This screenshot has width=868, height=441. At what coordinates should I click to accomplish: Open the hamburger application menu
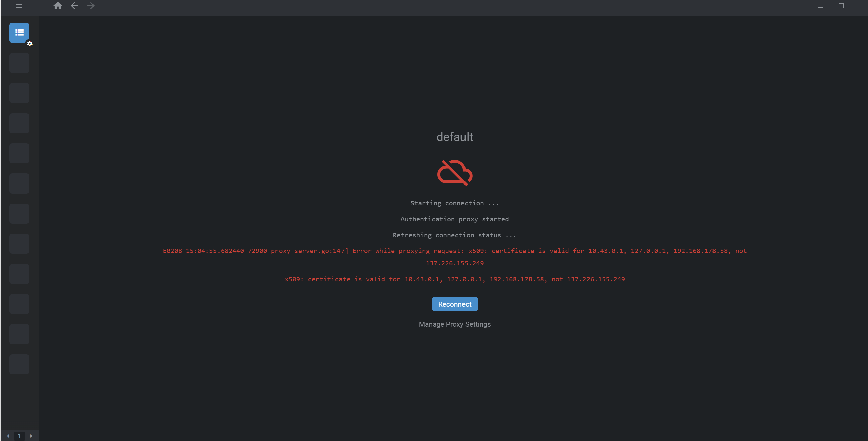pos(19,6)
